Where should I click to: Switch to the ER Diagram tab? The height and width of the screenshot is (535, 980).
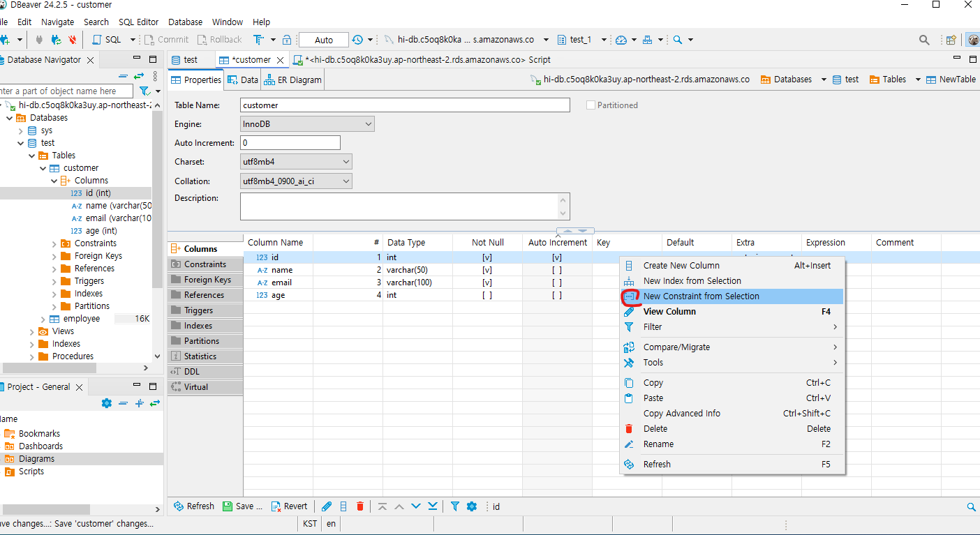click(x=292, y=80)
